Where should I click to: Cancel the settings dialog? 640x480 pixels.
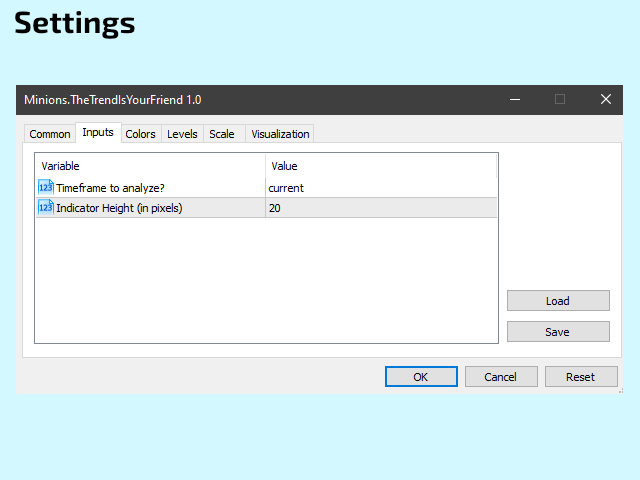[501, 377]
